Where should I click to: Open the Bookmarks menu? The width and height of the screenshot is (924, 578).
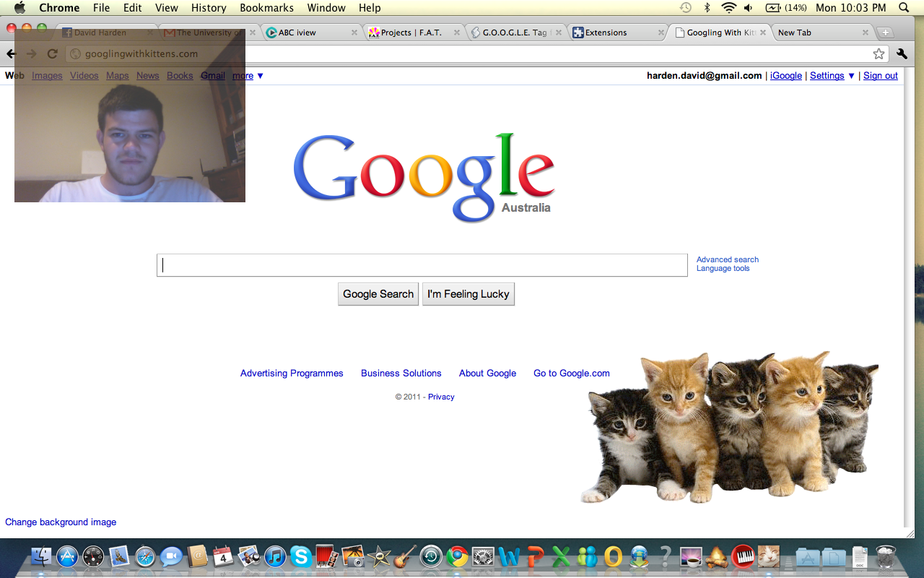[x=267, y=8]
